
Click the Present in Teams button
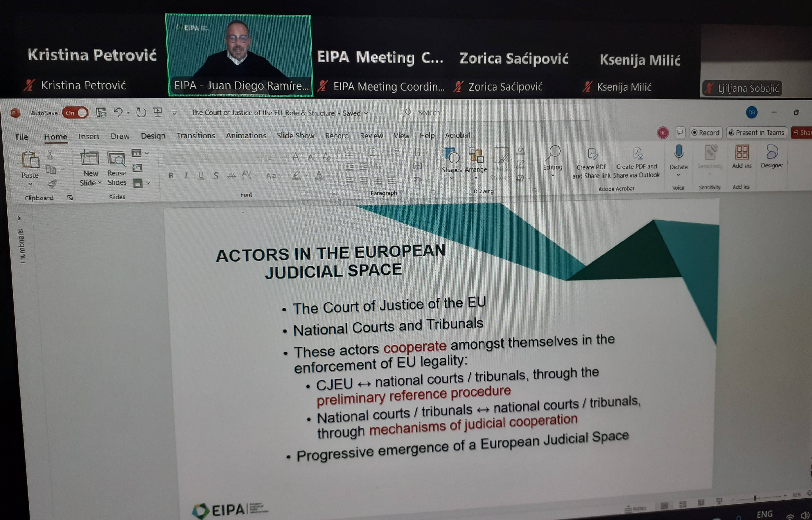[756, 133]
